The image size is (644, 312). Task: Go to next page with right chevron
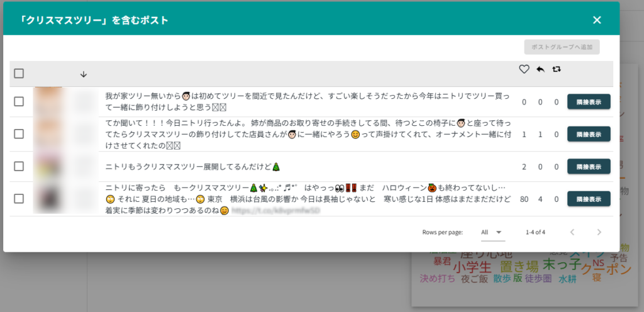599,232
